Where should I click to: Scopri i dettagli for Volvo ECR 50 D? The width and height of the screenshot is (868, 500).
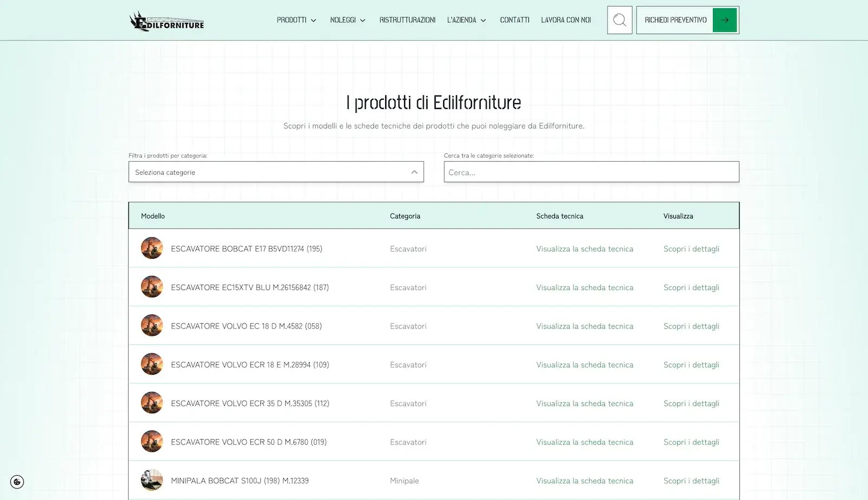point(691,442)
